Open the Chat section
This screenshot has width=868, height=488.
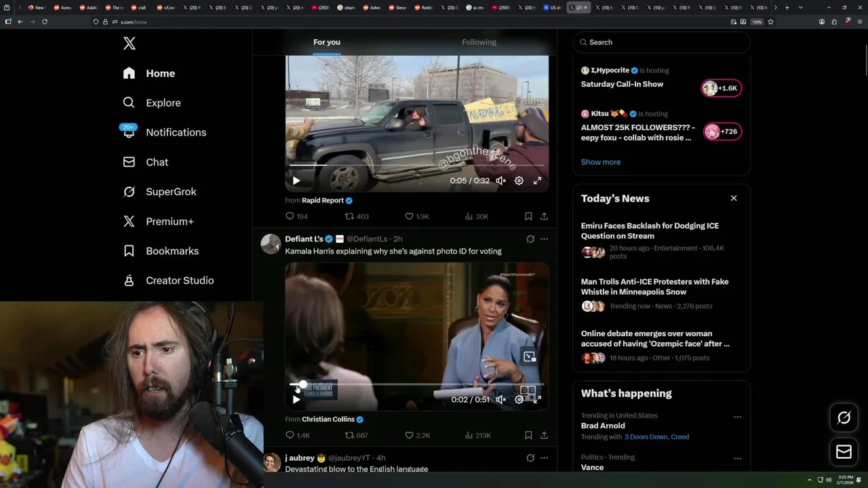pyautogui.click(x=146, y=162)
